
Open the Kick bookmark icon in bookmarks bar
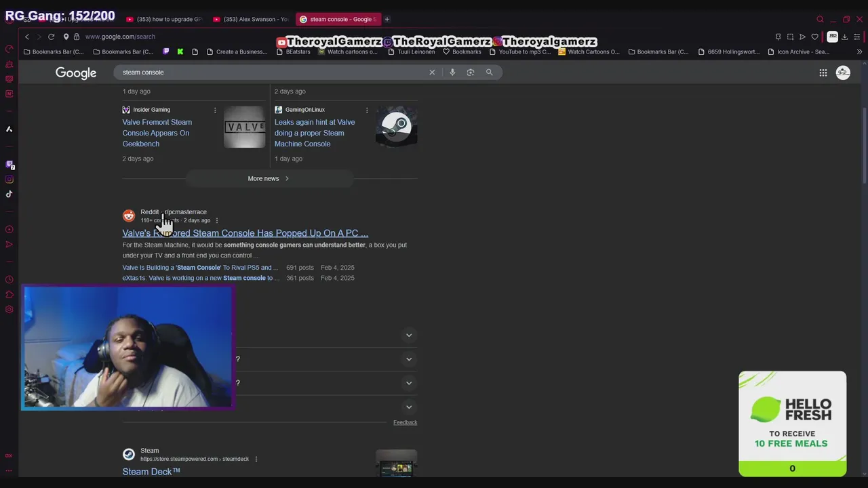tap(180, 52)
